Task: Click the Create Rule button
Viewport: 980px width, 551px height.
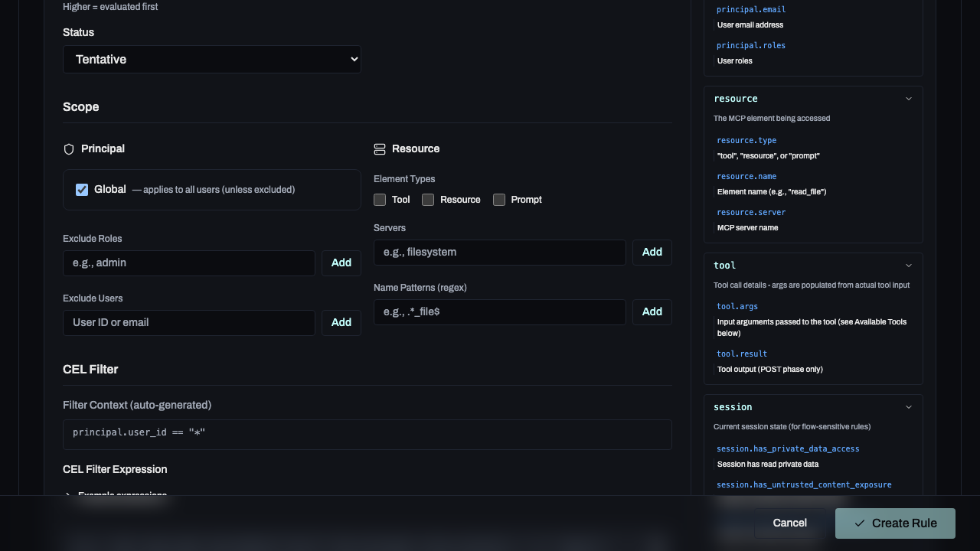Action: 895,523
